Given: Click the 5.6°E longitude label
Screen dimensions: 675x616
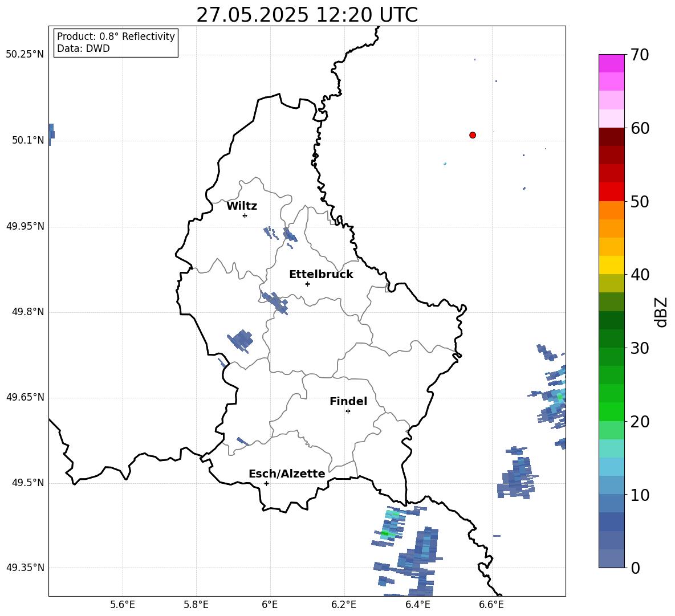Looking at the screenshot, I should point(123,605).
